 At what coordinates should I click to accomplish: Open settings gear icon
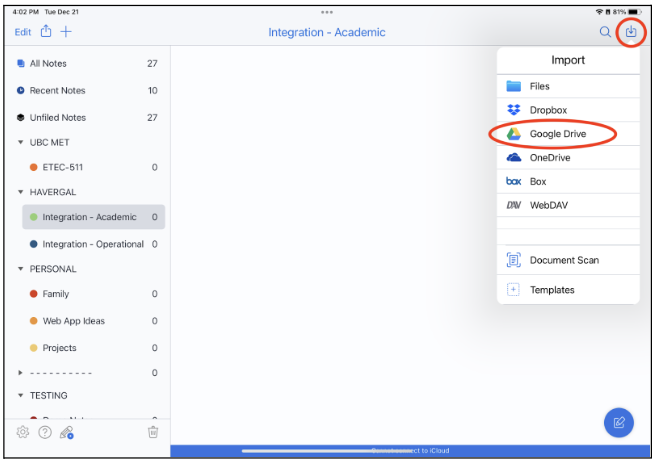pos(23,432)
